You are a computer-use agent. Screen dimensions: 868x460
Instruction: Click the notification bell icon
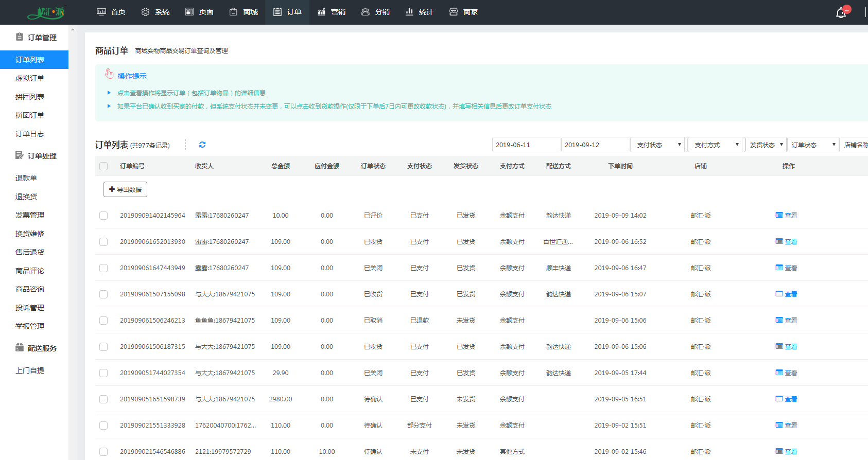841,12
